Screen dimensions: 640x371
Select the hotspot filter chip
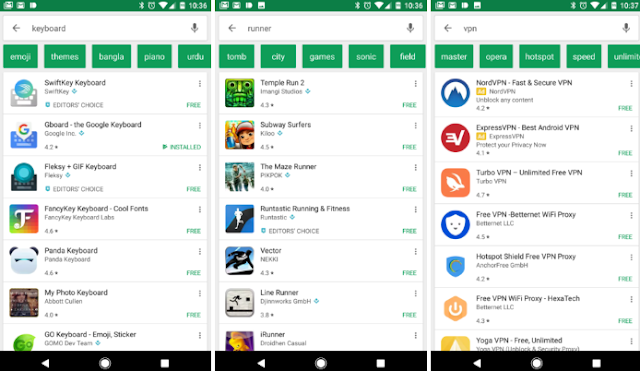[x=539, y=56]
